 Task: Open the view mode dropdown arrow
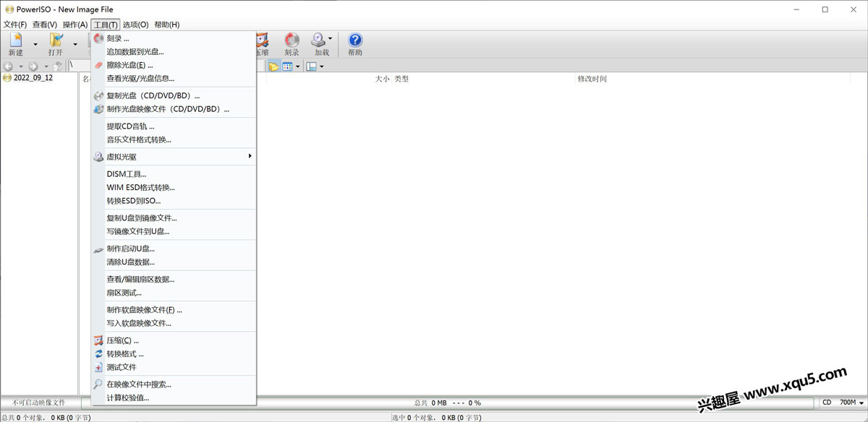[x=297, y=66]
